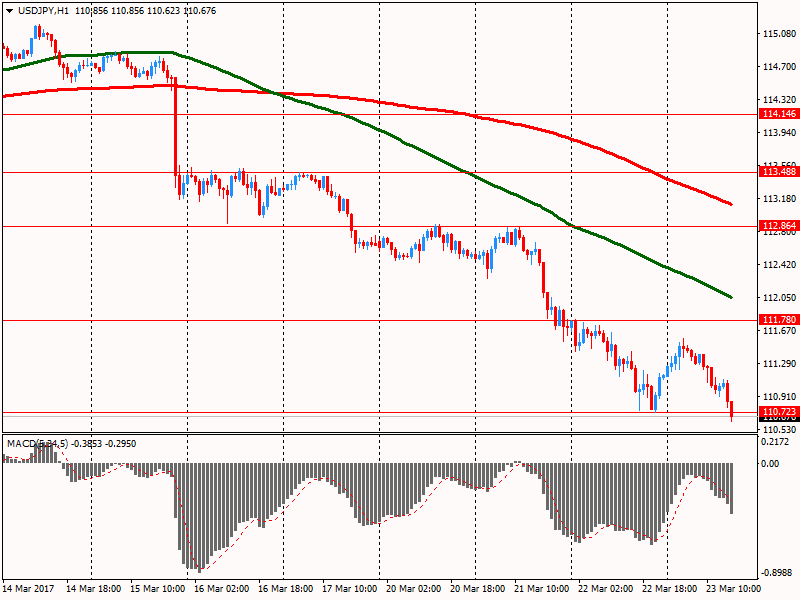Click the 0.00 MACD scale value
The image size is (800, 600).
click(770, 463)
